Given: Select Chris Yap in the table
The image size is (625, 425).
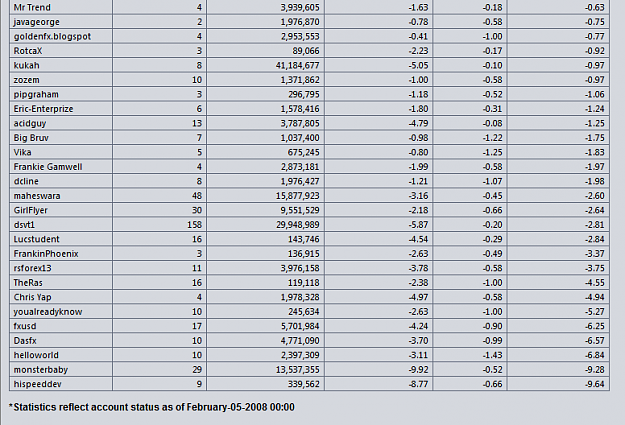Looking at the screenshot, I should coord(32,297).
